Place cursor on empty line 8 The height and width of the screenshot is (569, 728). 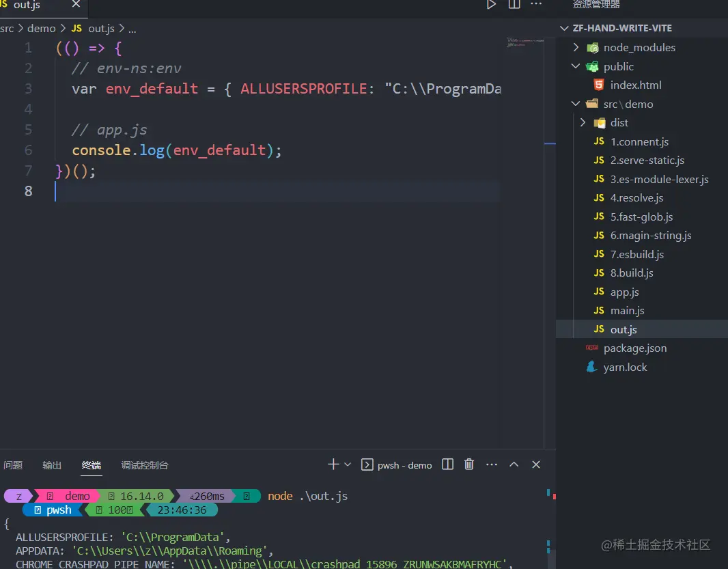click(x=277, y=191)
